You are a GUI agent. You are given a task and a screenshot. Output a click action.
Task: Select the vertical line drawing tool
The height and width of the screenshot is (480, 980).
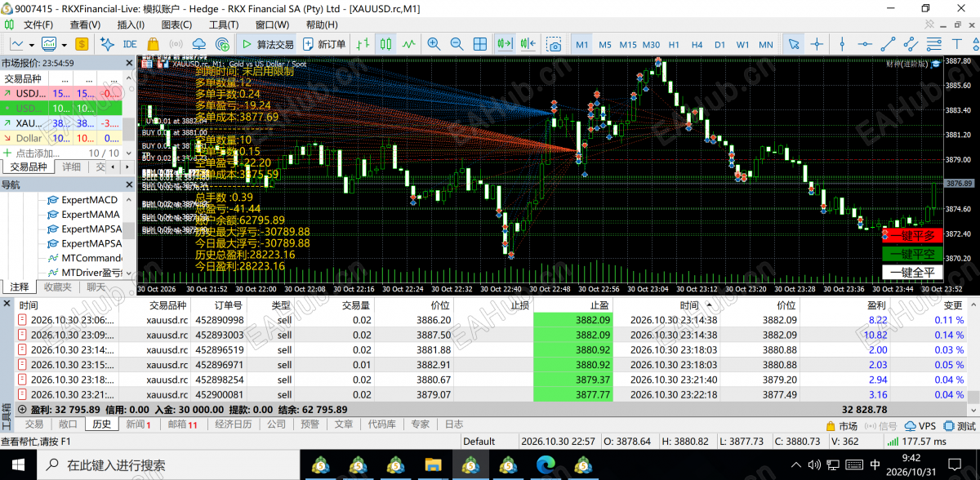pos(840,44)
